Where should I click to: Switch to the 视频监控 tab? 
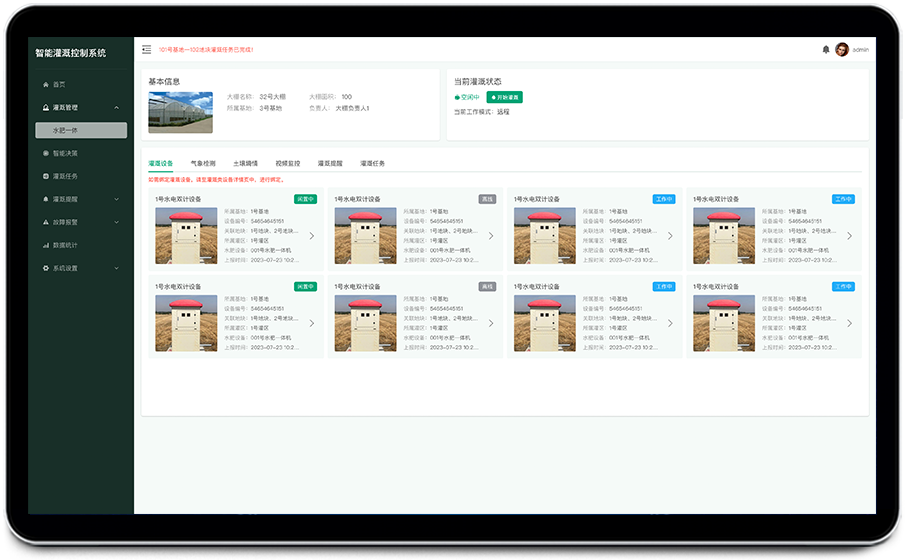[x=287, y=163]
